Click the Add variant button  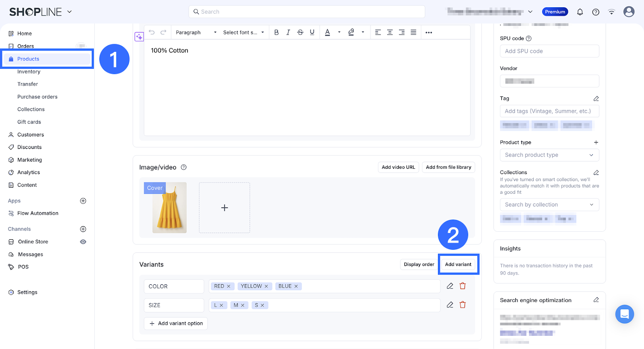point(458,264)
